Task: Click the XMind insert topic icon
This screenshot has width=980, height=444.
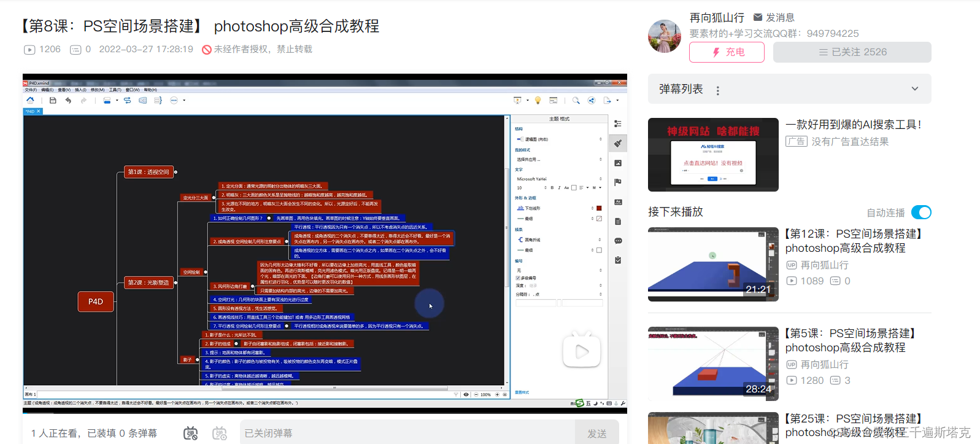Action: (107, 100)
